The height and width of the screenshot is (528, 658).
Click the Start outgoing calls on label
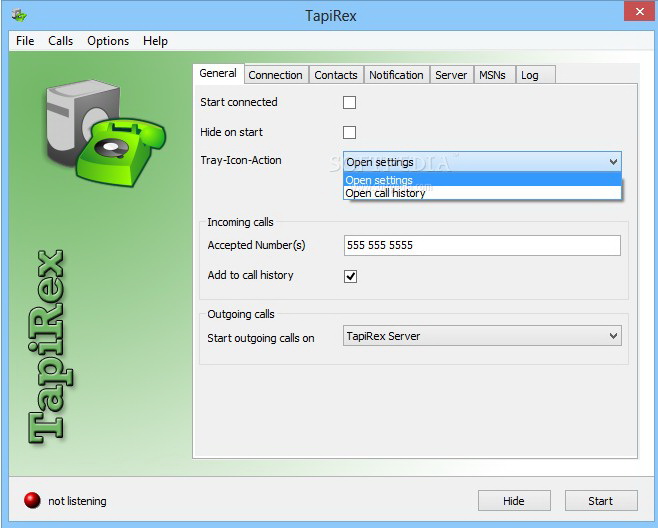(261, 338)
